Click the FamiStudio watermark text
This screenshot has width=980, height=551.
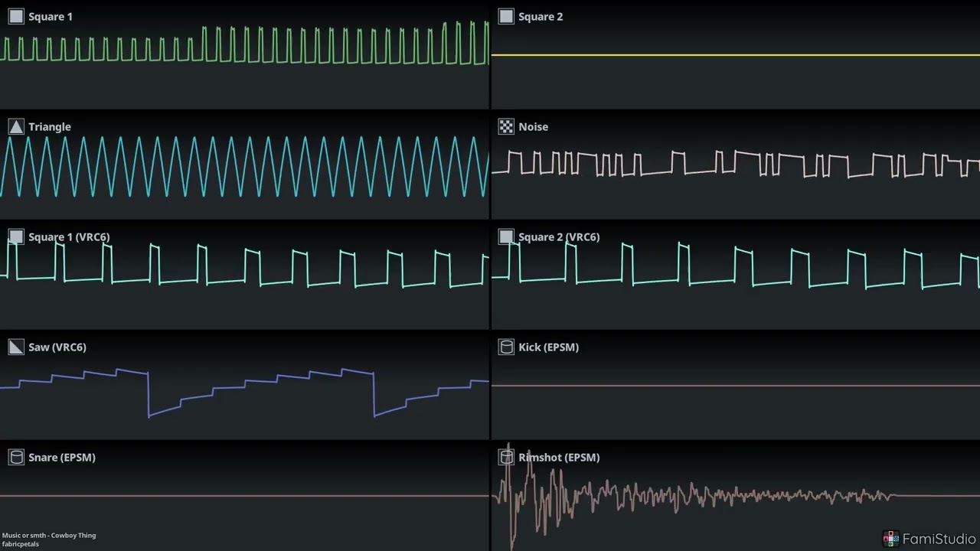tap(939, 539)
